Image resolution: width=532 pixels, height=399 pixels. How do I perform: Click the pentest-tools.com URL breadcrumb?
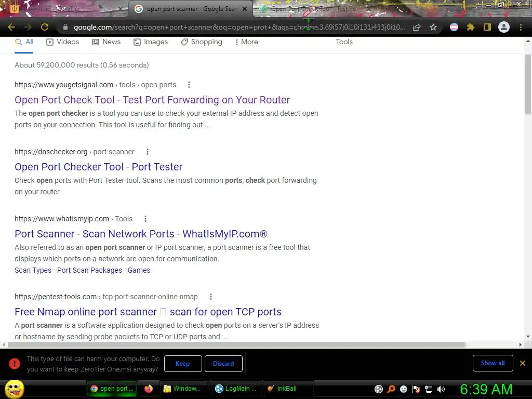[x=106, y=297]
